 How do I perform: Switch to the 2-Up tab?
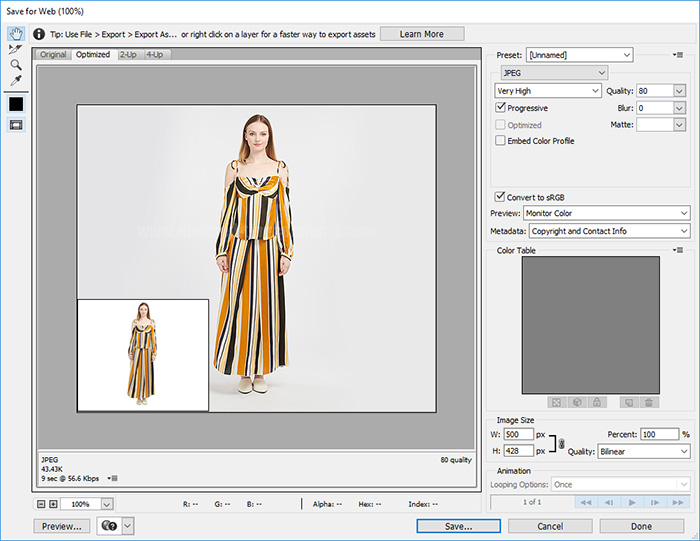coord(129,54)
